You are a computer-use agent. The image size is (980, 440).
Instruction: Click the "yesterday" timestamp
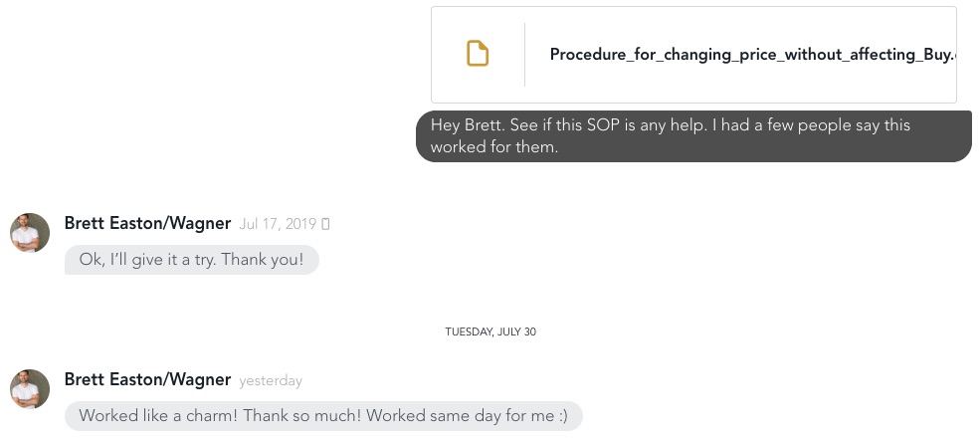click(271, 380)
